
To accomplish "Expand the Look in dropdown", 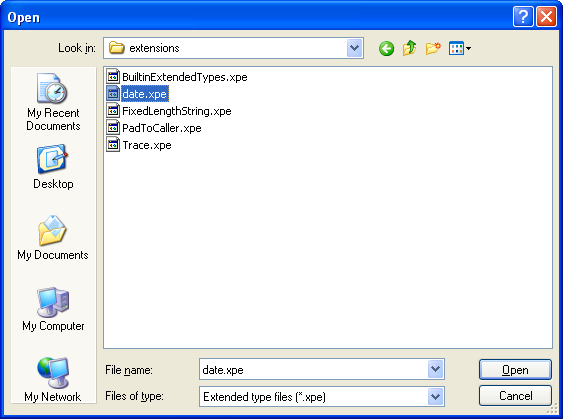I will 354,48.
